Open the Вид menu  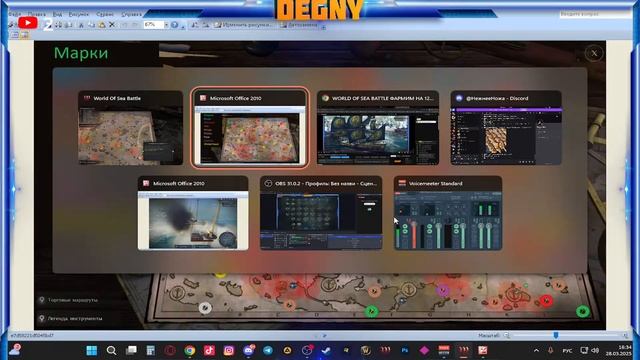tap(57, 14)
